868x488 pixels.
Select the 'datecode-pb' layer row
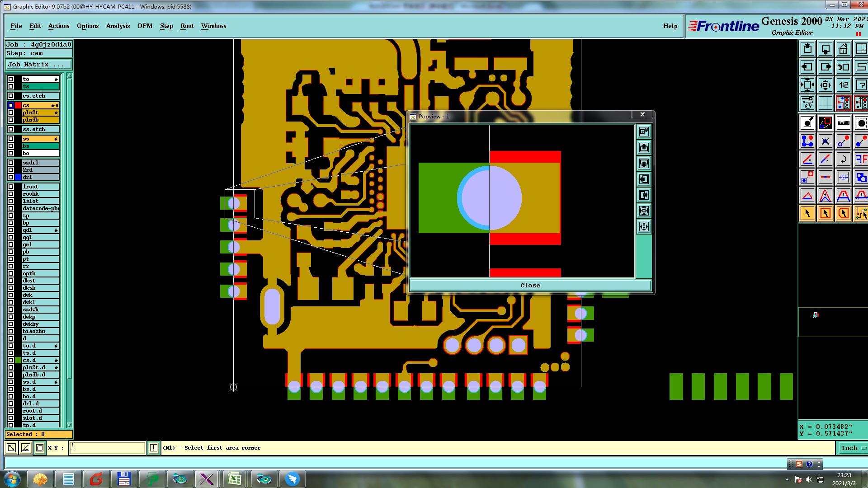coord(41,208)
